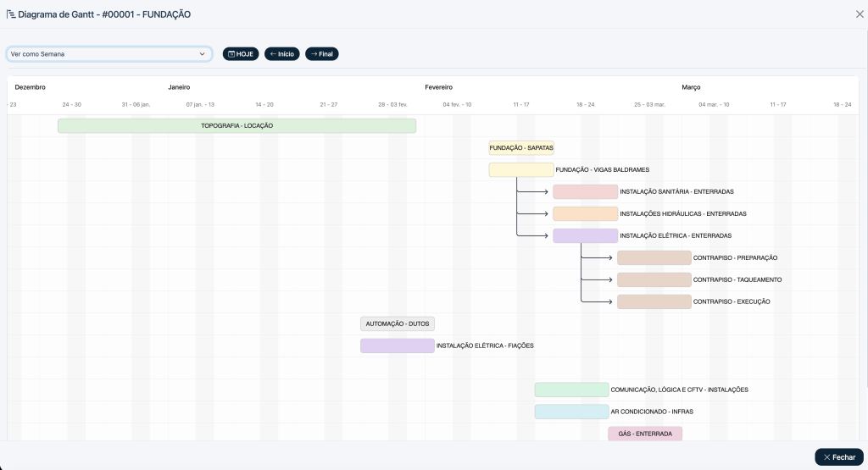
Task: Open the 'Ver como Semana' view dropdown
Action: [109, 53]
